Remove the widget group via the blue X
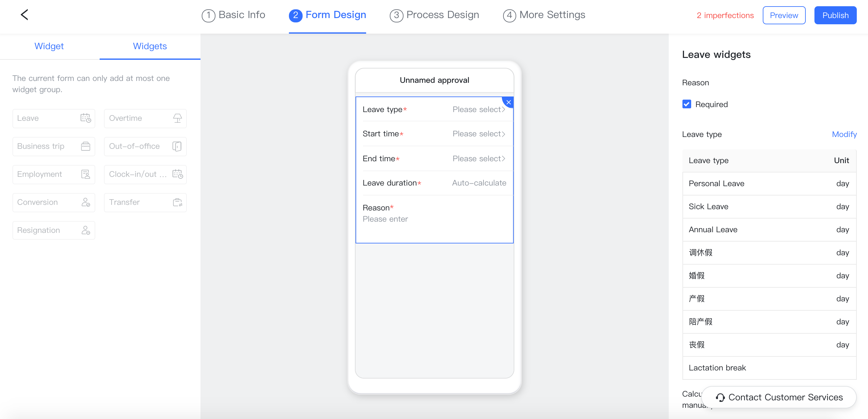The image size is (868, 419). (508, 102)
